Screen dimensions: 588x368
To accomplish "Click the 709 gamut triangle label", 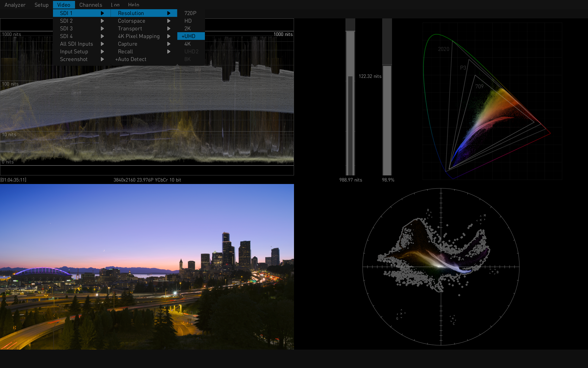I will (479, 86).
